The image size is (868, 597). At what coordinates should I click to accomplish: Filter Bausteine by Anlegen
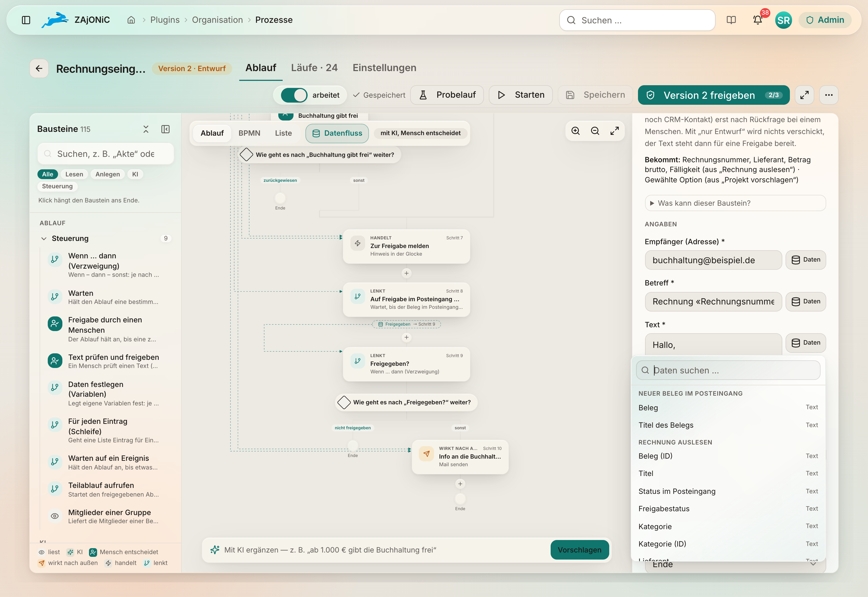click(108, 174)
